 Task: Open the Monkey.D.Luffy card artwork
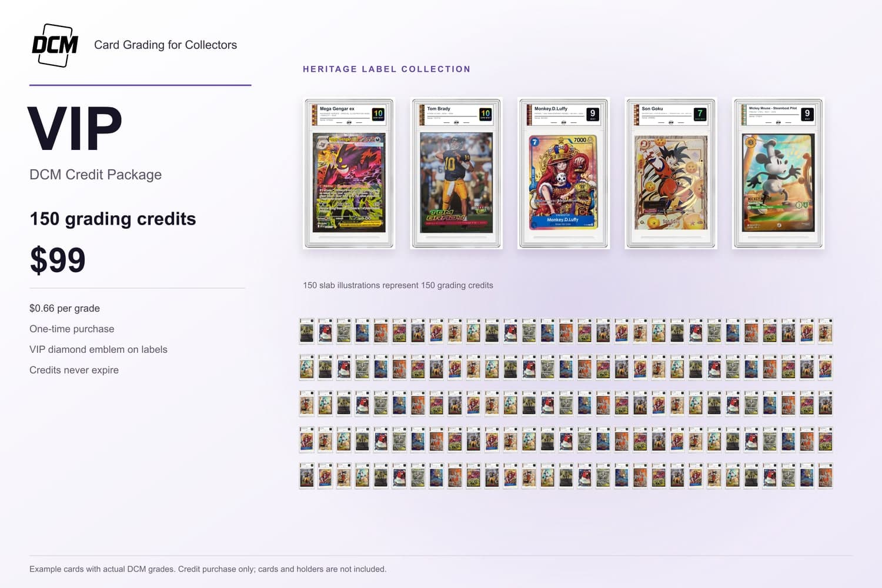click(x=563, y=182)
